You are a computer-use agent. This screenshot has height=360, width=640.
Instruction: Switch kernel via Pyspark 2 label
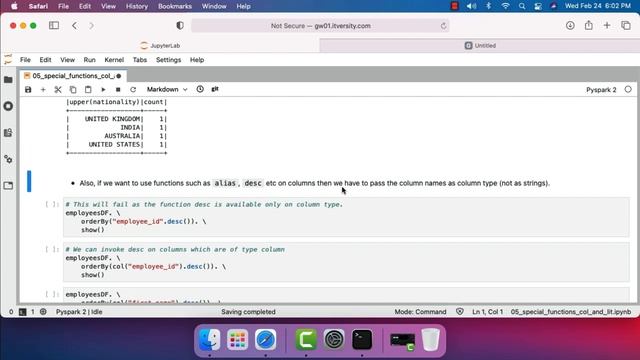click(601, 90)
